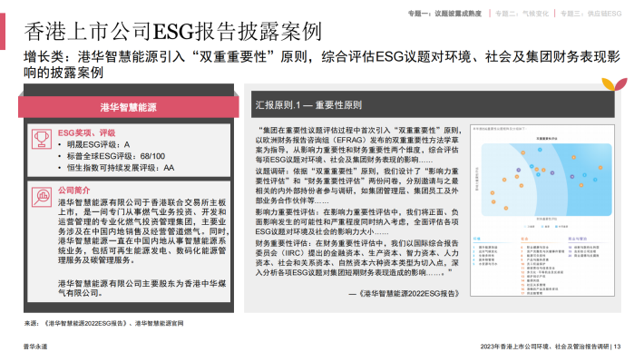Click the 《港华智慧能源2022ESG报告》 citation
Image resolution: width=644 pixels, height=362 pixels.
[x=404, y=293]
